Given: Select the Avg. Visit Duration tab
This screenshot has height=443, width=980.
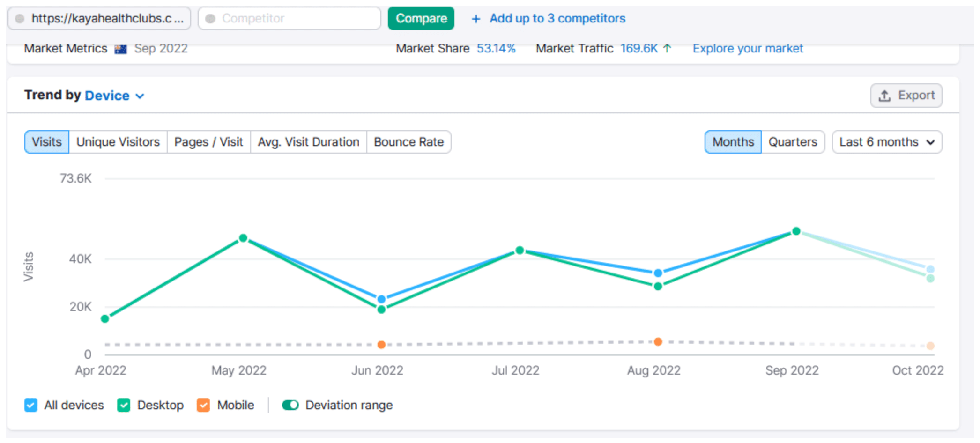Looking at the screenshot, I should [x=308, y=142].
